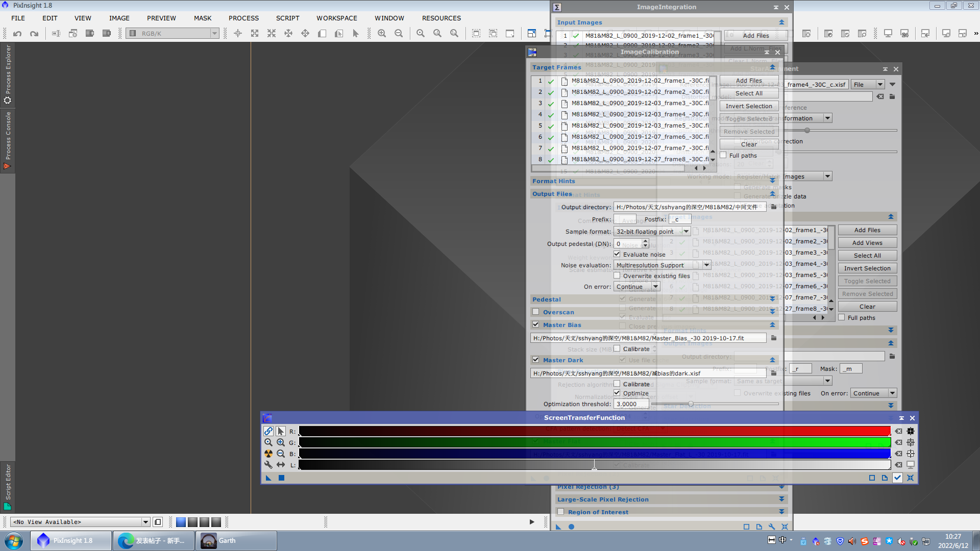The image size is (980, 551).
Task: Toggle the Master Bias section checkbox
Action: coord(536,324)
